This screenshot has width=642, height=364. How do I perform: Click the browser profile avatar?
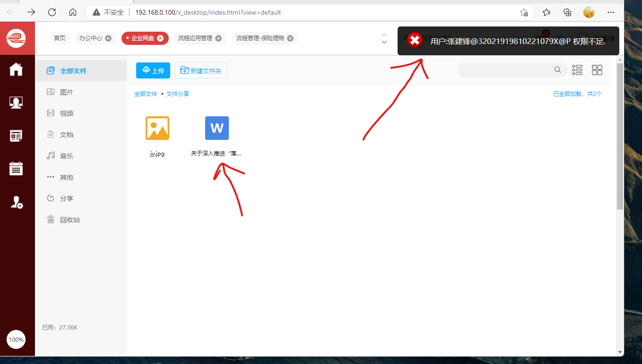point(589,12)
